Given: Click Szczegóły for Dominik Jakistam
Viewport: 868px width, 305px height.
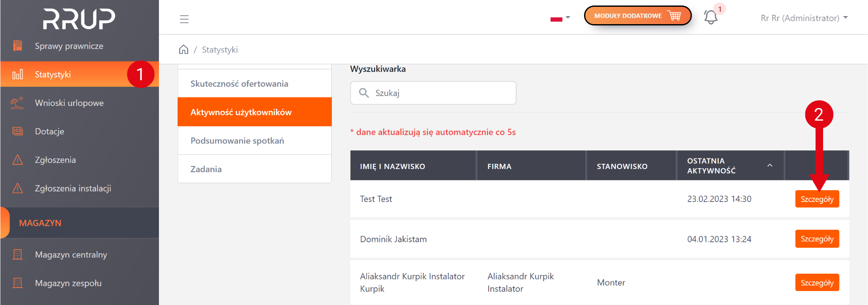Looking at the screenshot, I should point(817,239).
